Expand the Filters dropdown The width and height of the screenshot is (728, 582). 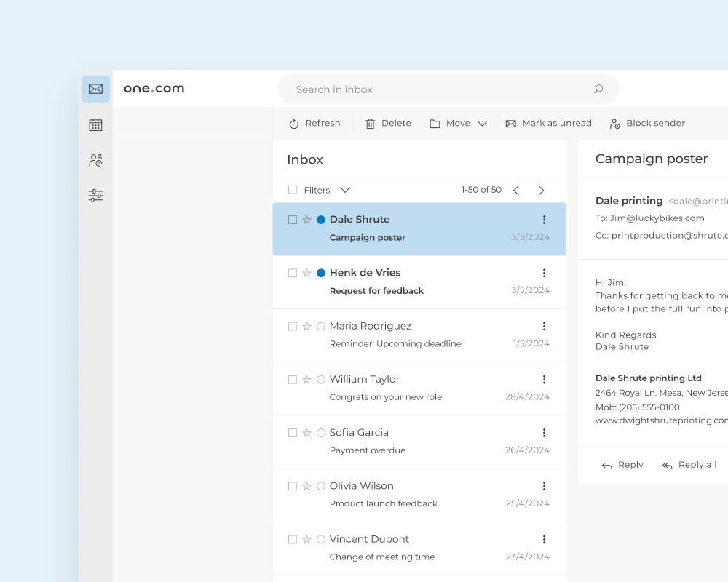[328, 190]
